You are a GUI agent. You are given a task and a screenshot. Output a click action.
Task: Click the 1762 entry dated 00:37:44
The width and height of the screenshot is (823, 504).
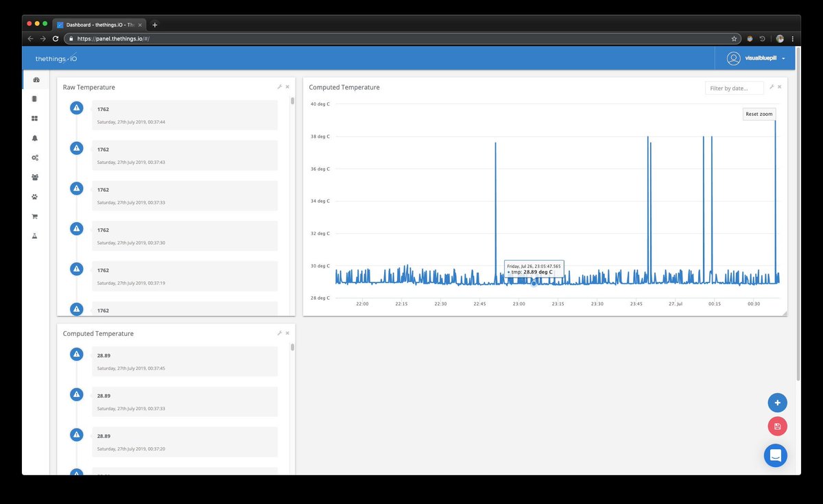(185, 115)
